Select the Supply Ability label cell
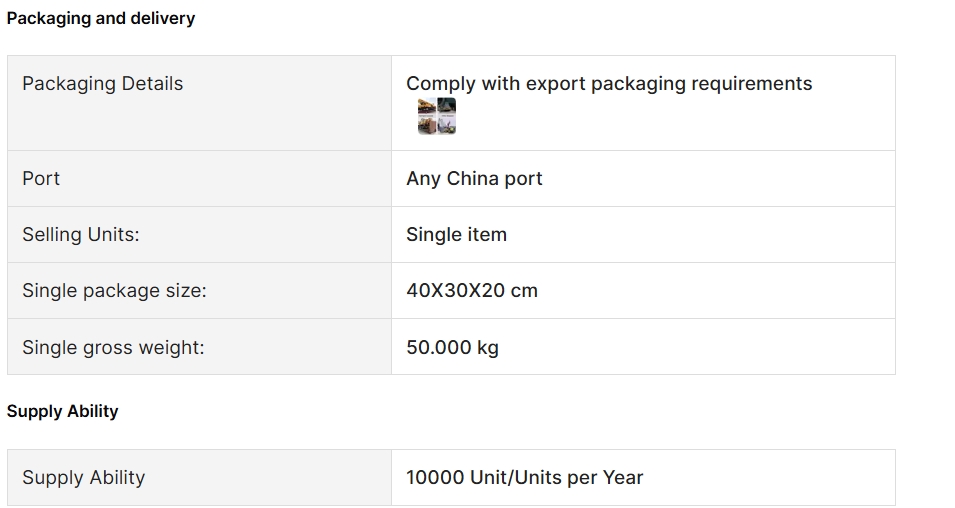 click(x=199, y=478)
